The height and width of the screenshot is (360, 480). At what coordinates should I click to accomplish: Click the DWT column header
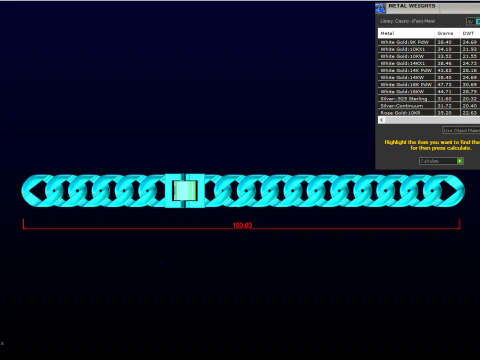470,33
